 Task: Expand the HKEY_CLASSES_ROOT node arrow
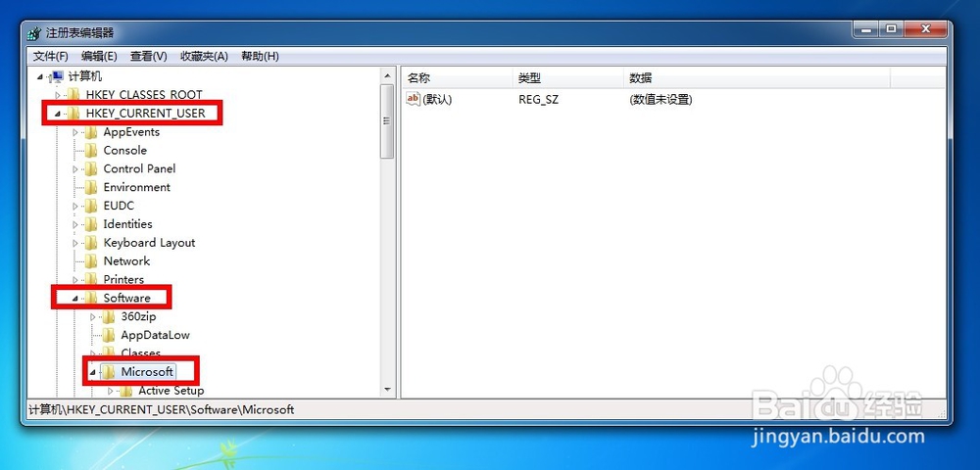58,95
